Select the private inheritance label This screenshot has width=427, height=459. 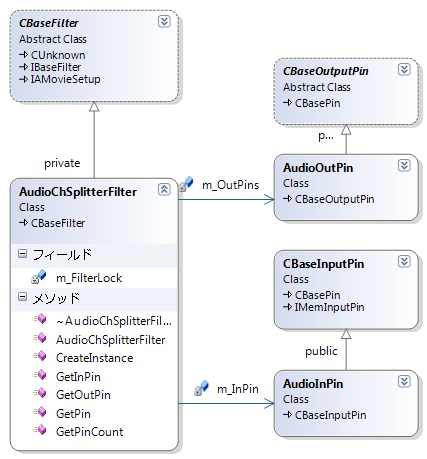62,163
